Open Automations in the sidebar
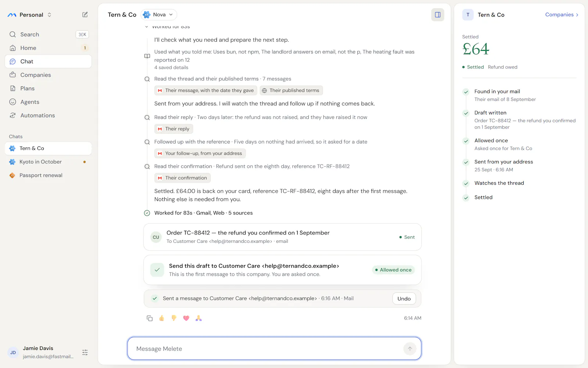588x368 pixels. 48,115
